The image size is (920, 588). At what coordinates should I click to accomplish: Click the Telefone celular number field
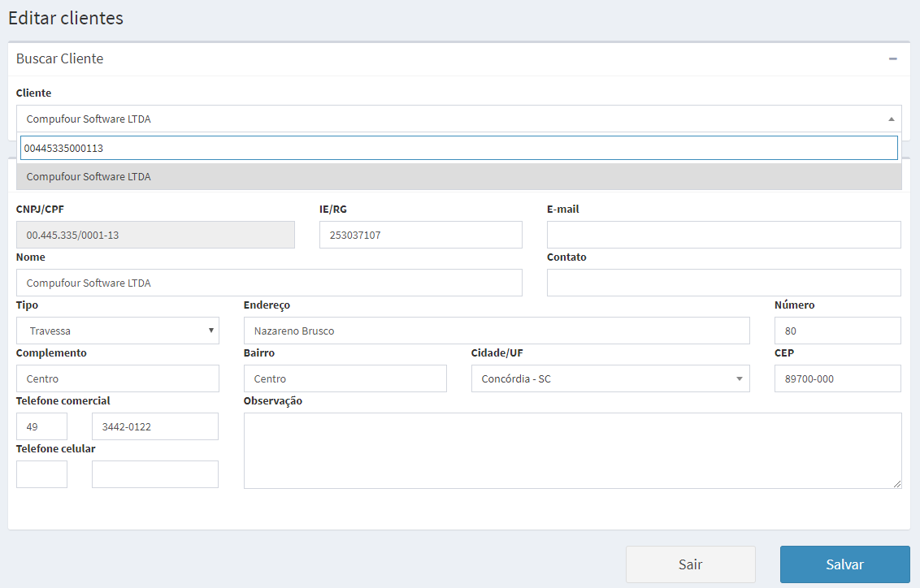[x=154, y=474]
